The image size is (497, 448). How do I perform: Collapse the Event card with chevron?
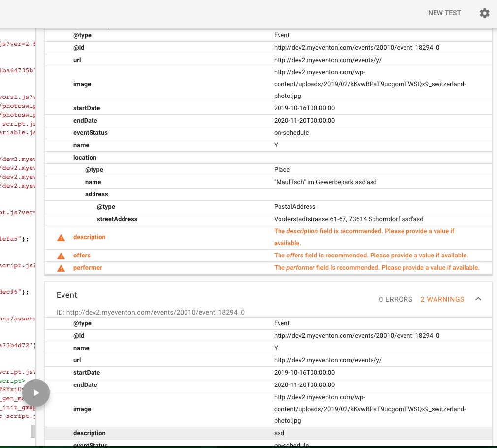[478, 299]
